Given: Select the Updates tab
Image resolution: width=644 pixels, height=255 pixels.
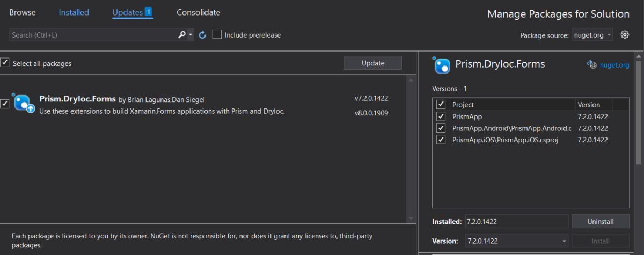Looking at the screenshot, I should (x=133, y=12).
